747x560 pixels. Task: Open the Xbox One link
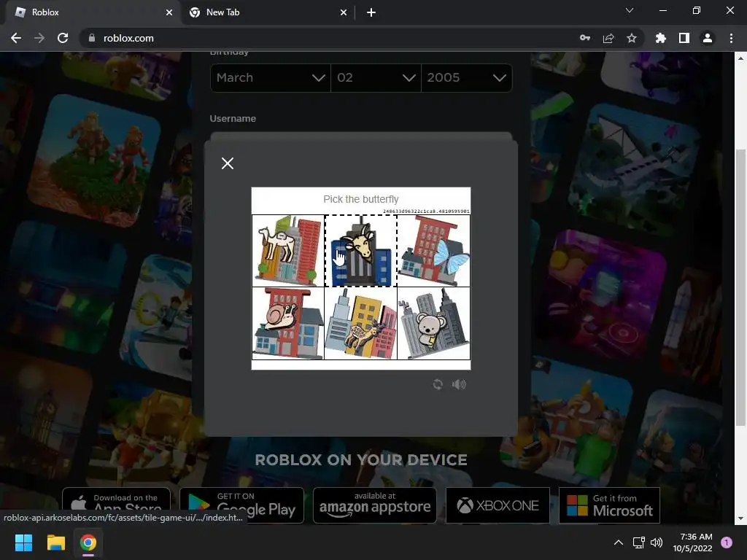tap(498, 505)
